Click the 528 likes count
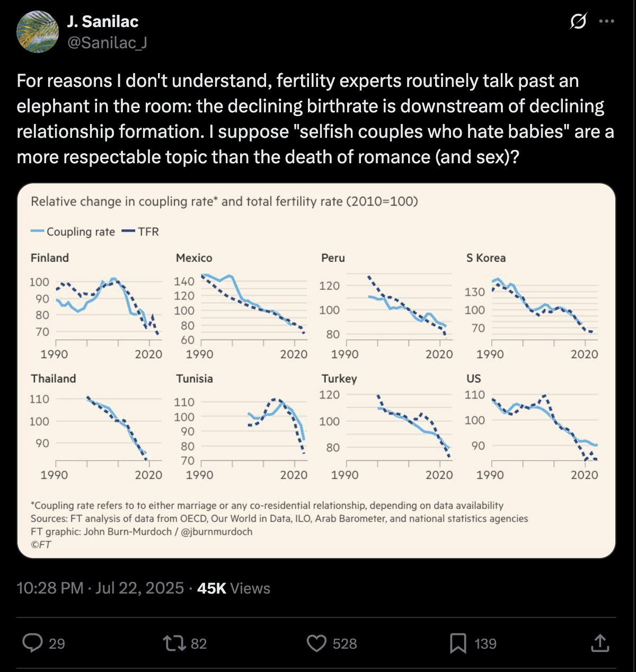Screen dimensions: 636x672 tap(344, 643)
